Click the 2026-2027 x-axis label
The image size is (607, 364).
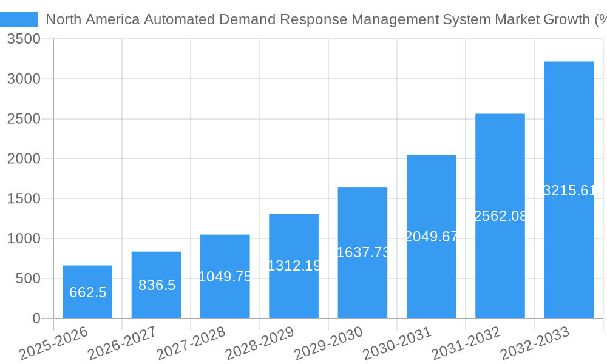tap(123, 343)
